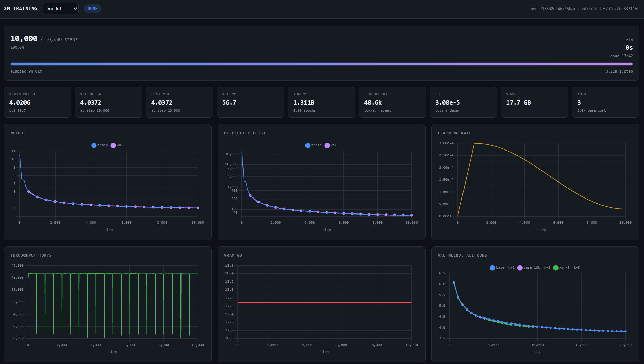
Task: Select the VRAM 17.7 GB card
Action: tap(535, 102)
